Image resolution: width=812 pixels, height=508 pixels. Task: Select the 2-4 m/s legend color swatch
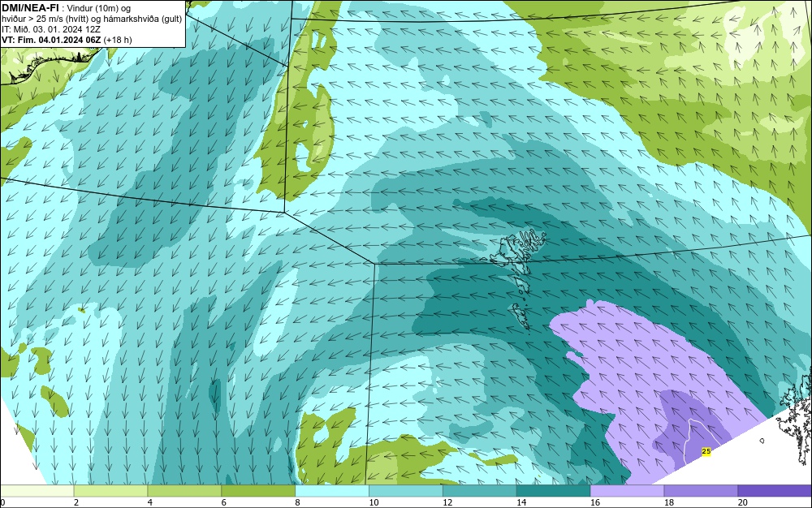tap(110, 491)
